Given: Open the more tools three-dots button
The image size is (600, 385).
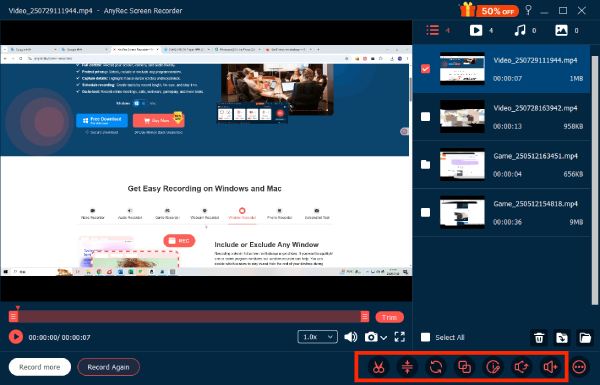Looking at the screenshot, I should pos(579,367).
